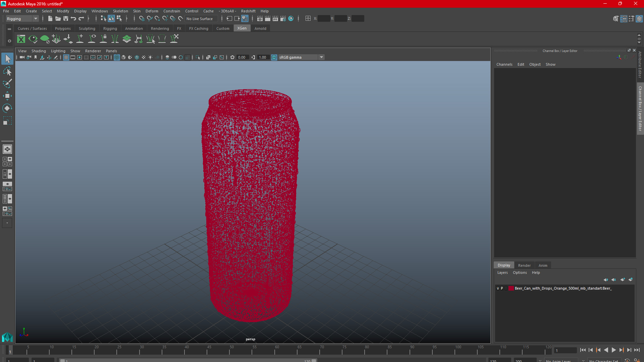Click the Snap to grids magnet icon
This screenshot has width=644, height=362.
point(142,19)
